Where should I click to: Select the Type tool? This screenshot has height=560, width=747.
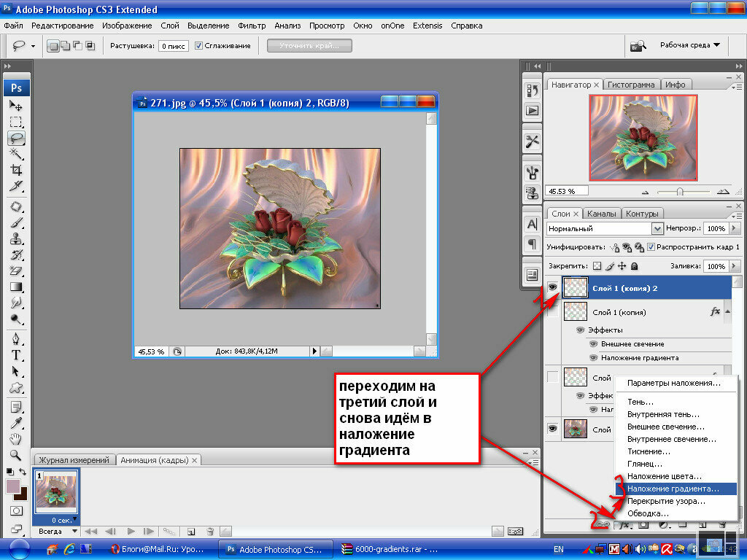pos(16,355)
